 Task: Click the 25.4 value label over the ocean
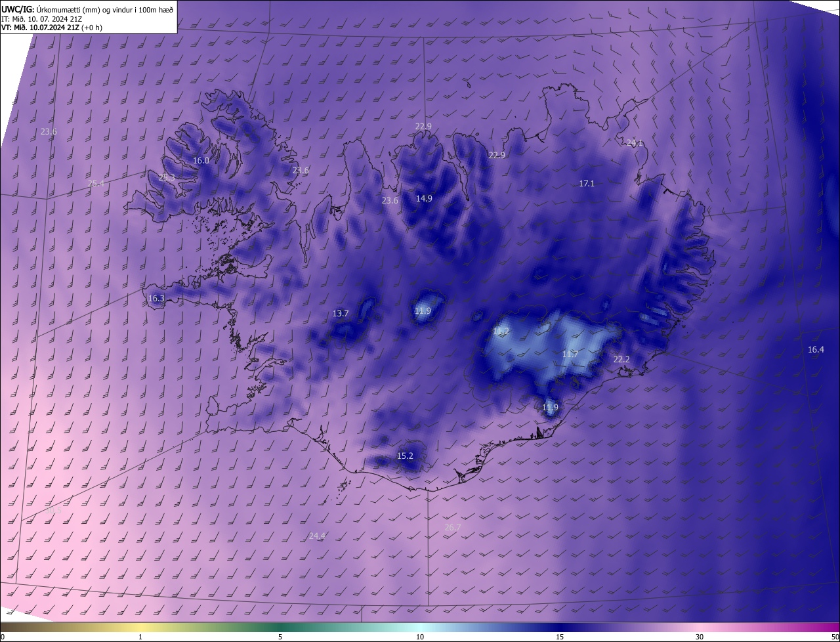tap(96, 183)
